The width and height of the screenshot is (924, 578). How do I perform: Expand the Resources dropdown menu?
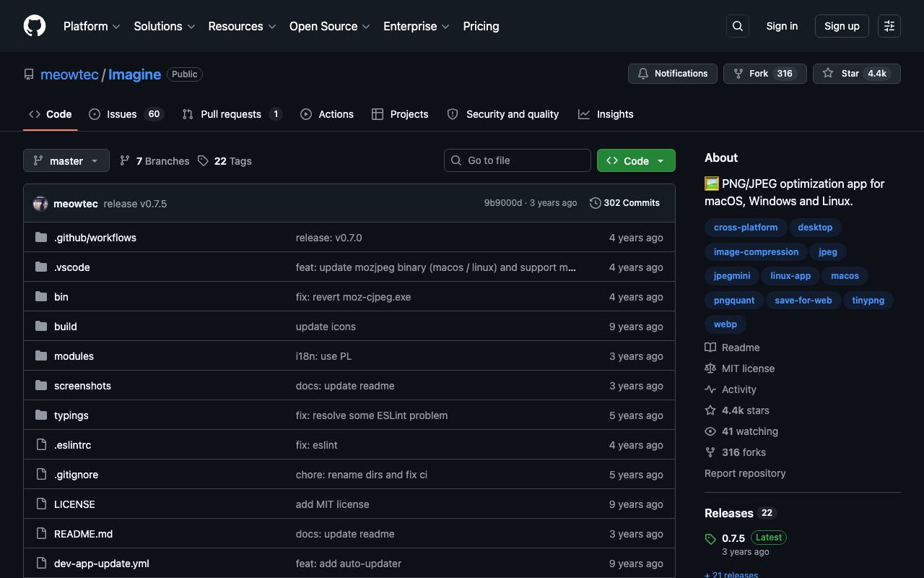[x=242, y=26]
